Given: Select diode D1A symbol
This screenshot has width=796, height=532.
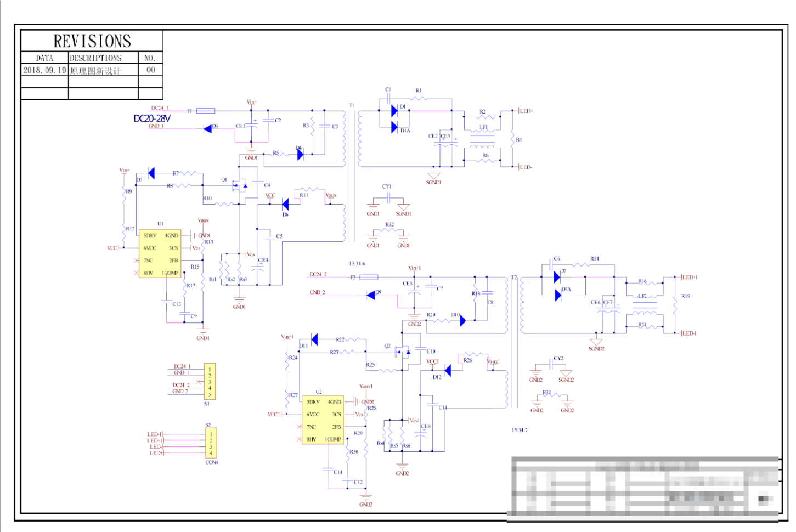Looking at the screenshot, I should [x=394, y=127].
